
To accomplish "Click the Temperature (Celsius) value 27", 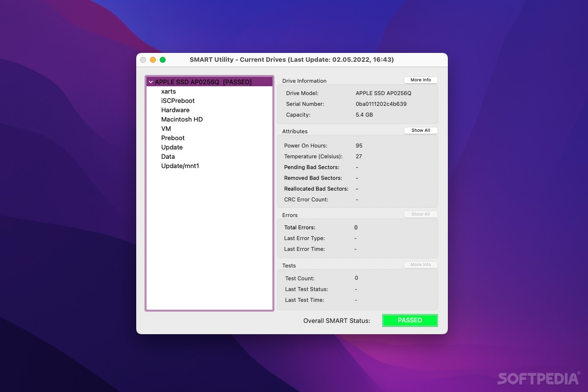I will pyautogui.click(x=359, y=156).
